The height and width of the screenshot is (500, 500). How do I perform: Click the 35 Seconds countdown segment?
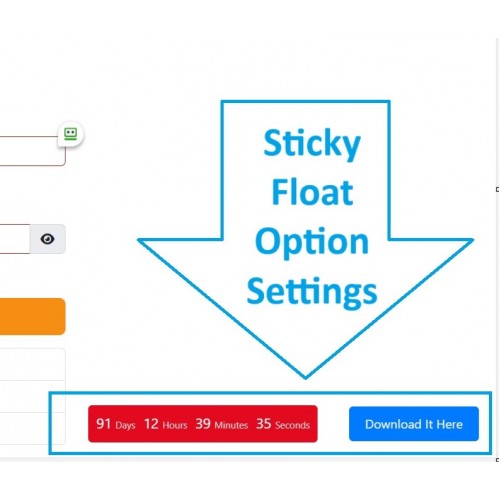(x=283, y=424)
